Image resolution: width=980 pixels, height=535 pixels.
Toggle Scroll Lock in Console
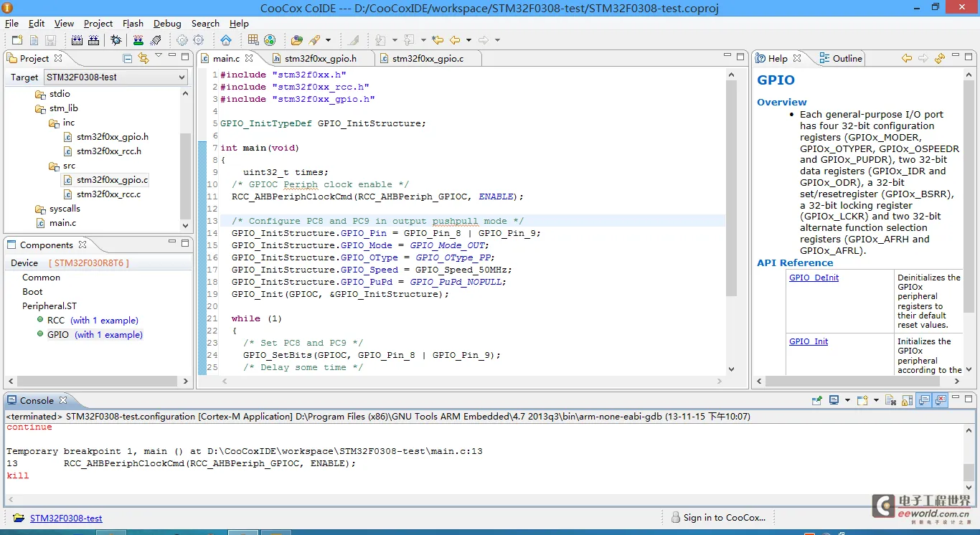click(908, 400)
